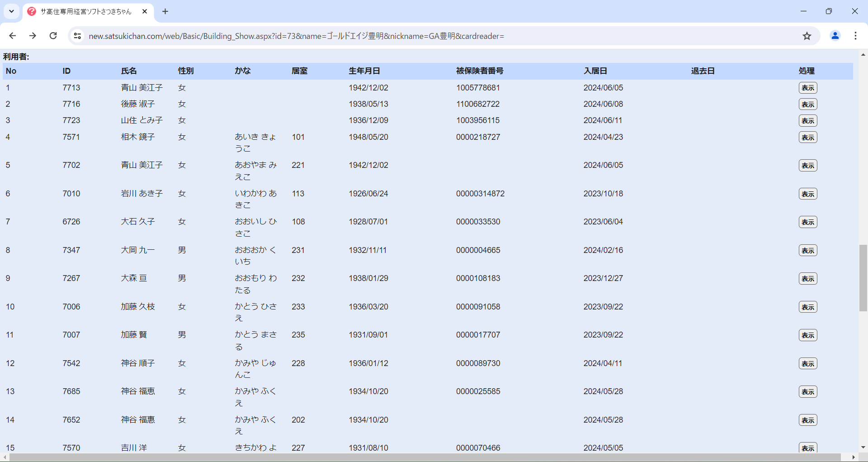The width and height of the screenshot is (868, 462).
Task: Click the browser back arrow
Action: [13, 36]
